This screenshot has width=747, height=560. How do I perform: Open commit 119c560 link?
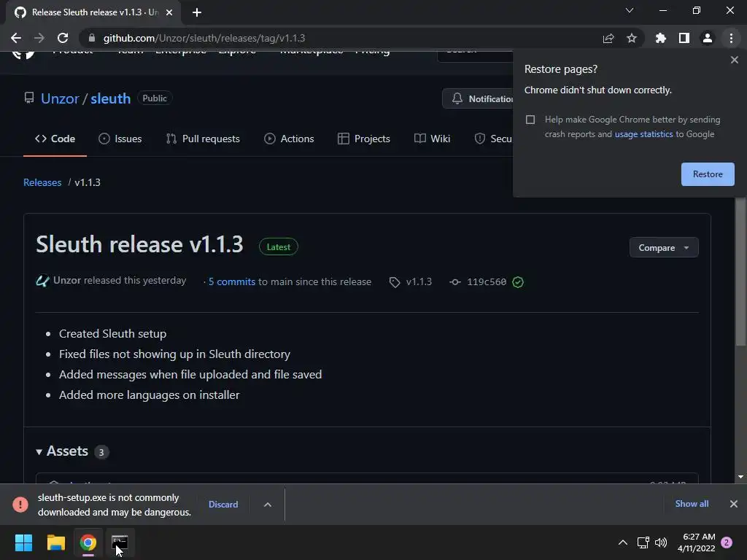coord(487,282)
